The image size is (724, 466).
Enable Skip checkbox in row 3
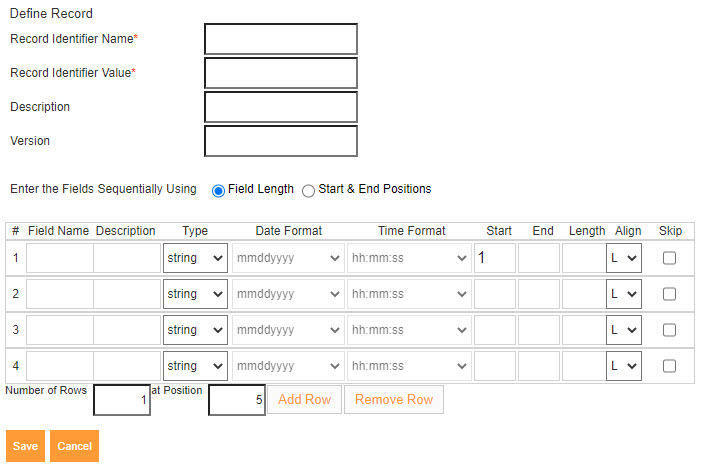pos(669,330)
